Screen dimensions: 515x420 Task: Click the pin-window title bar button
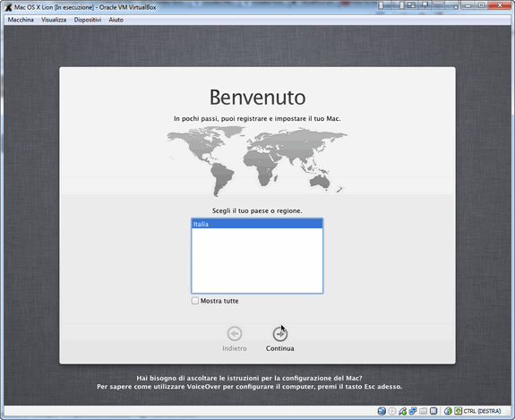(x=425, y=5)
